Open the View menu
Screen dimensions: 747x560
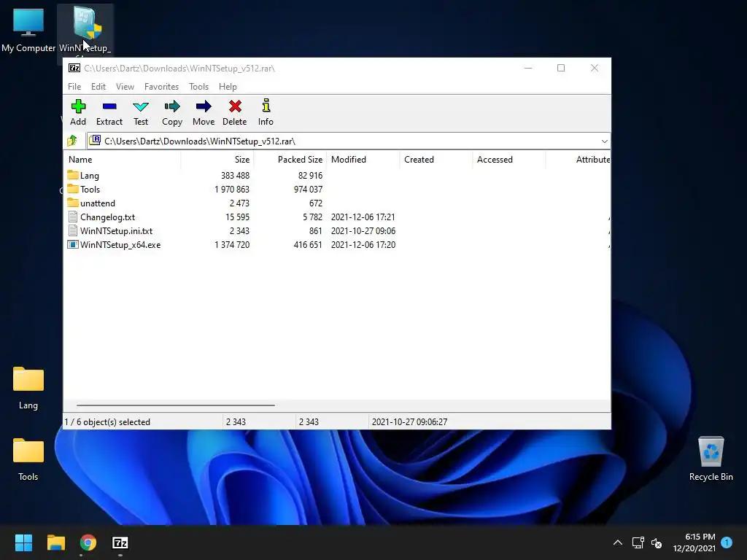pos(125,87)
